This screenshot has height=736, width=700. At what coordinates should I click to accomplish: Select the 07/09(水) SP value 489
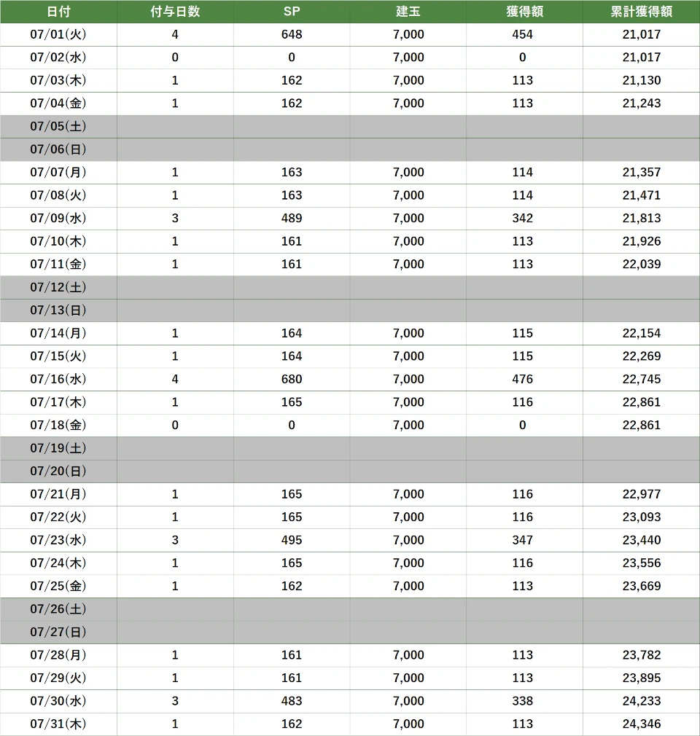pyautogui.click(x=291, y=219)
